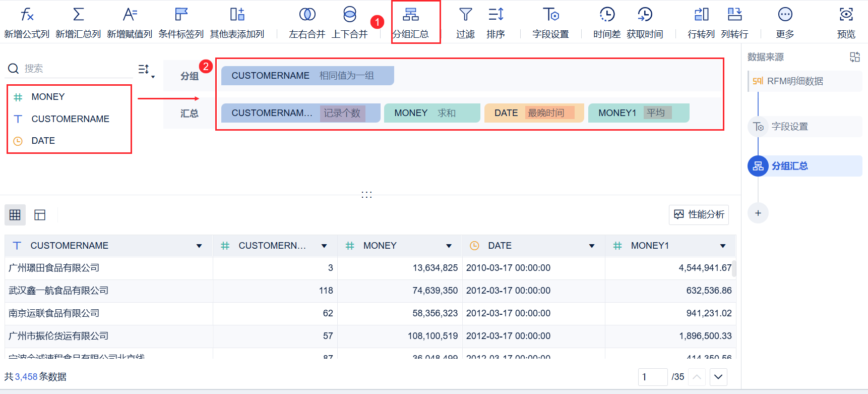The height and width of the screenshot is (394, 868).
Task: Click the 过滤 filter funnel icon
Action: [465, 15]
